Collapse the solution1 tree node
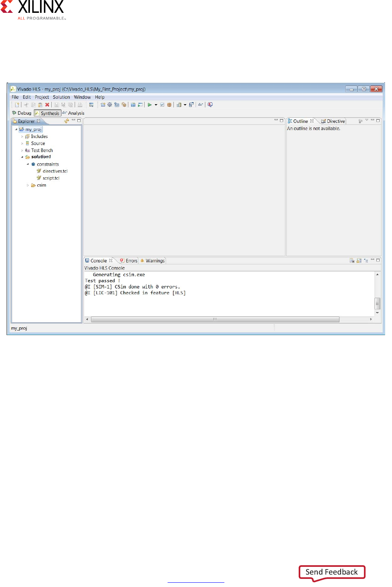Screen dimensions: 392x587 coord(22,157)
